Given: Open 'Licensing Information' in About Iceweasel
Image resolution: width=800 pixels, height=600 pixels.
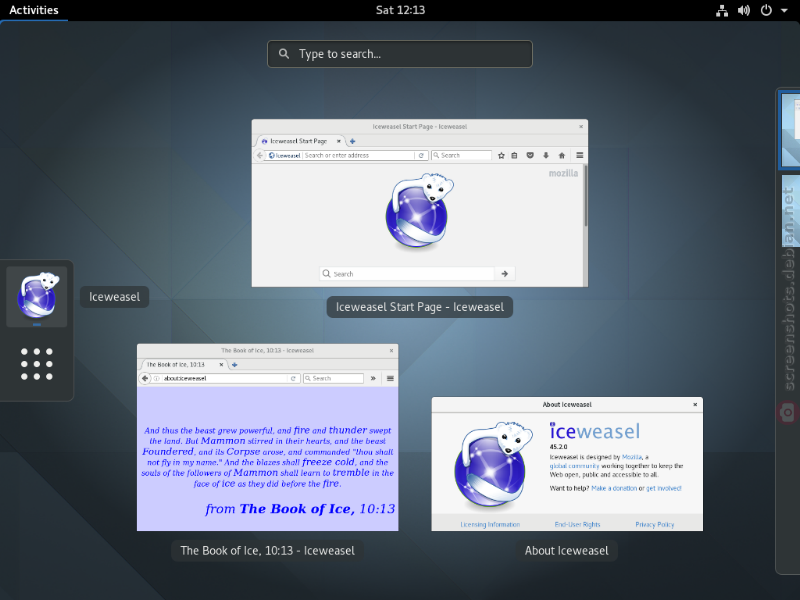Looking at the screenshot, I should coord(490,524).
